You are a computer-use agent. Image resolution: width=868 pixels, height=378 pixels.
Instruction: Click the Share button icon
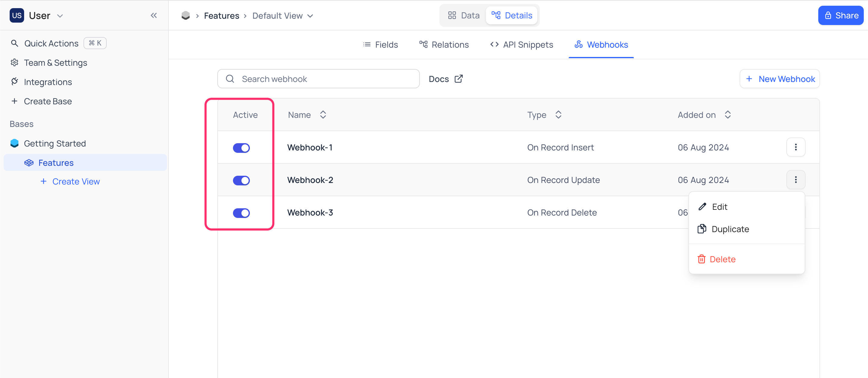click(828, 15)
